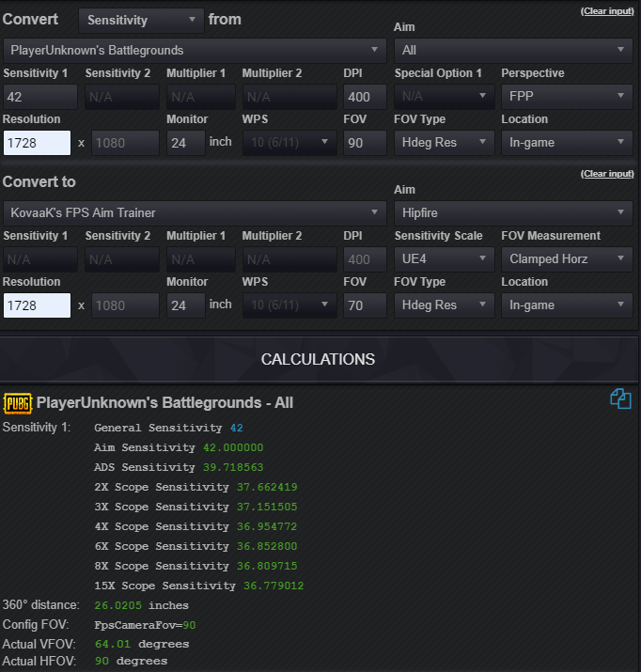641x672 pixels.
Task: Click the 360° distance value 26.0205
Action: (118, 605)
